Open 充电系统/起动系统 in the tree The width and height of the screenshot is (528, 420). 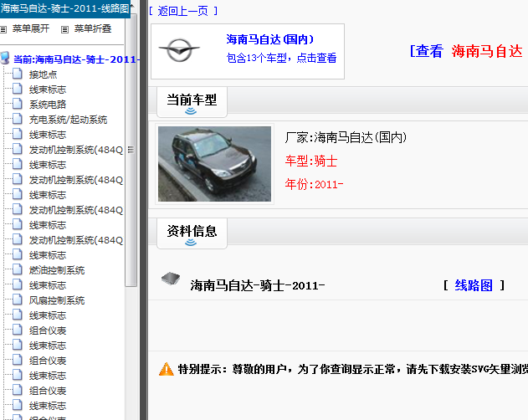click(68, 120)
